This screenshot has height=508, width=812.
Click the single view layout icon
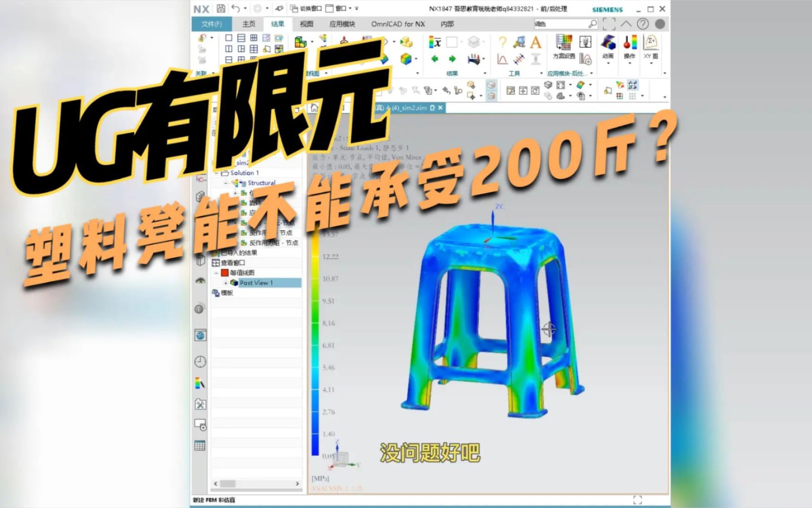click(x=229, y=38)
